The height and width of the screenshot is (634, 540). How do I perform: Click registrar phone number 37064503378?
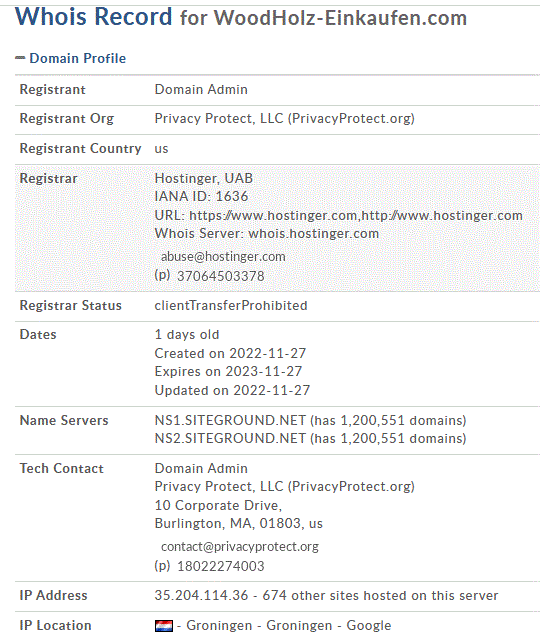[x=221, y=276]
